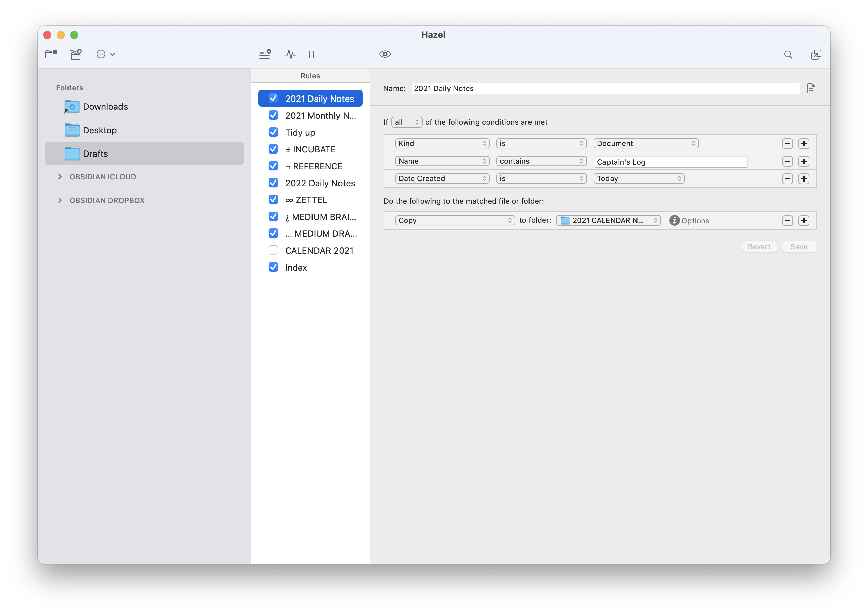Viewport: 868px width, 614px height.
Task: Click the rule Name text field
Action: coord(605,88)
